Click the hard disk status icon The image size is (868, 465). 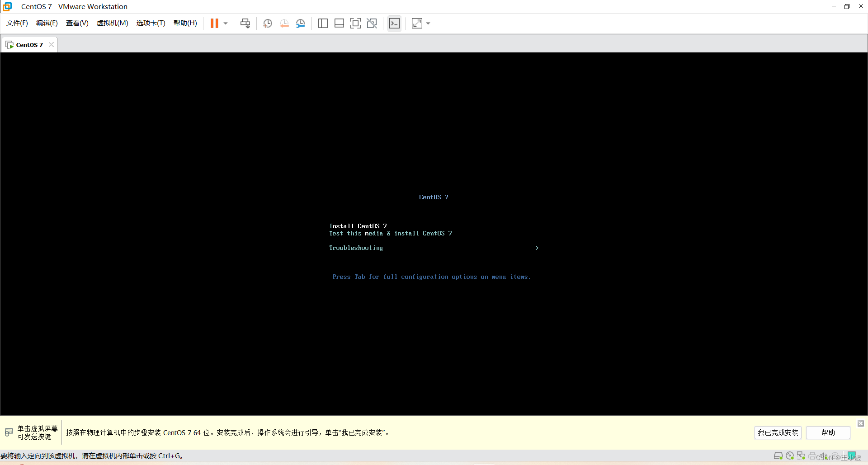click(x=778, y=456)
